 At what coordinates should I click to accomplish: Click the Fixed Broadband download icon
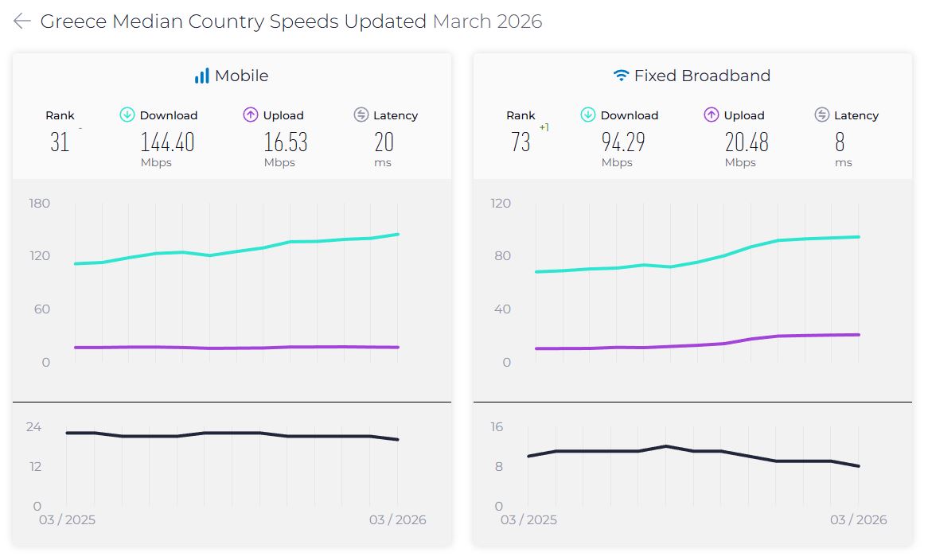pyautogui.click(x=588, y=115)
